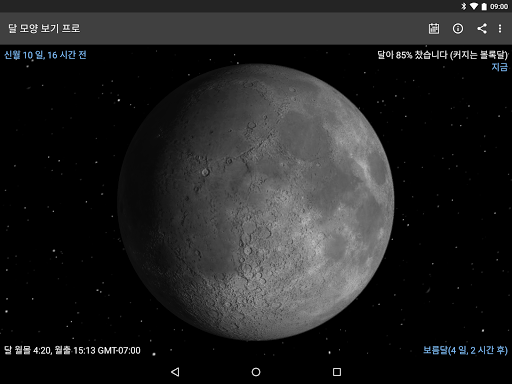Tap the 09:00 status bar clock

point(499,6)
